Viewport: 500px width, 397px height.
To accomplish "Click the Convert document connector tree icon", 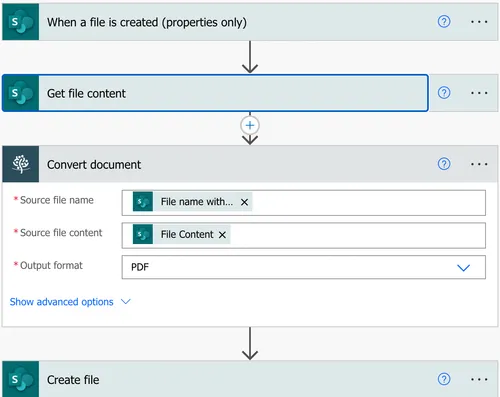I will tap(21, 164).
